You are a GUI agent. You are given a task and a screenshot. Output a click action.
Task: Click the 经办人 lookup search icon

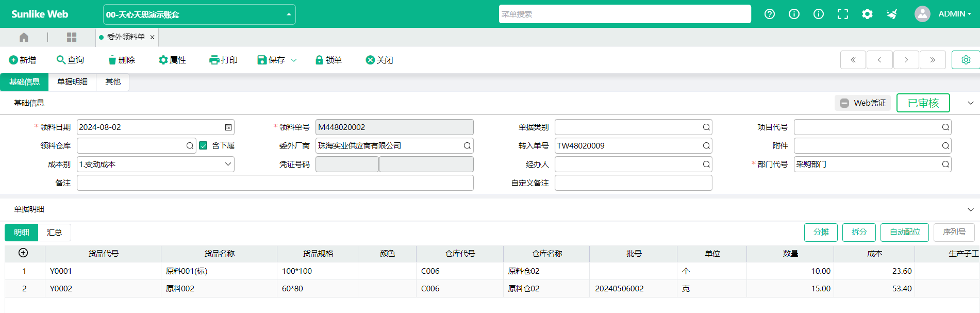coord(706,164)
